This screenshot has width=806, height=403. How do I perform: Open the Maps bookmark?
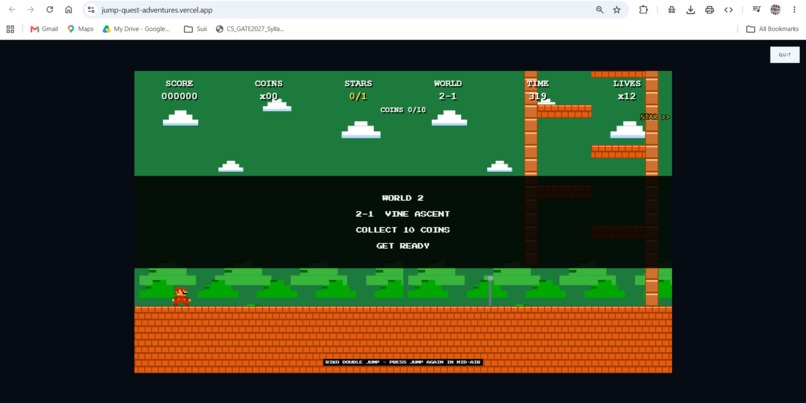[x=80, y=29]
